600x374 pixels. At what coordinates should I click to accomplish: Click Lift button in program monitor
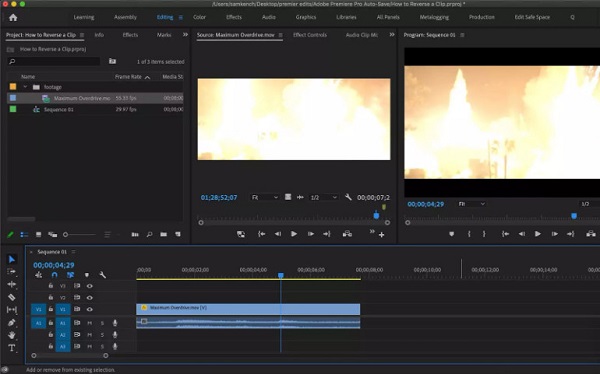pos(591,234)
